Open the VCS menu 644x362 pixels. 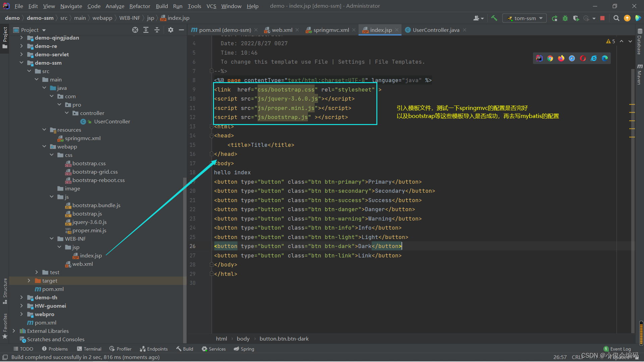click(211, 6)
